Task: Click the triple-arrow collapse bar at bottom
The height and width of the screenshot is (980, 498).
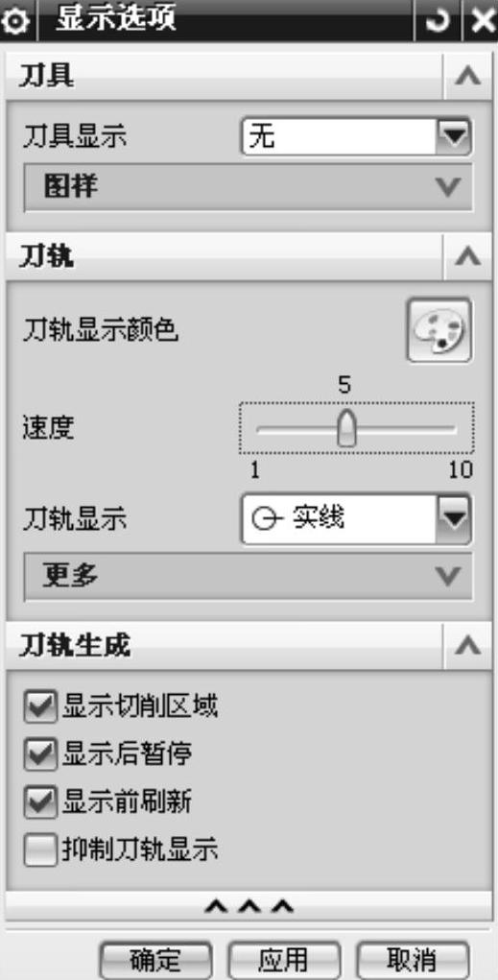Action: [x=249, y=906]
